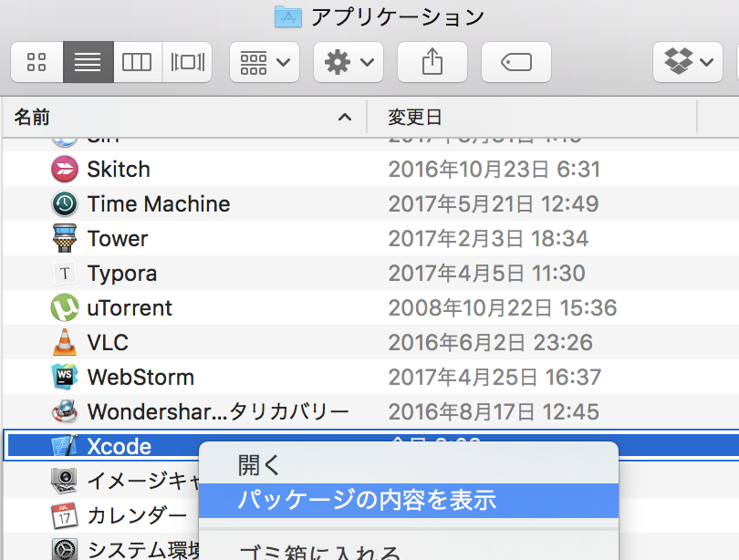Click the Wondershar...タリカバリー file name

218,411
